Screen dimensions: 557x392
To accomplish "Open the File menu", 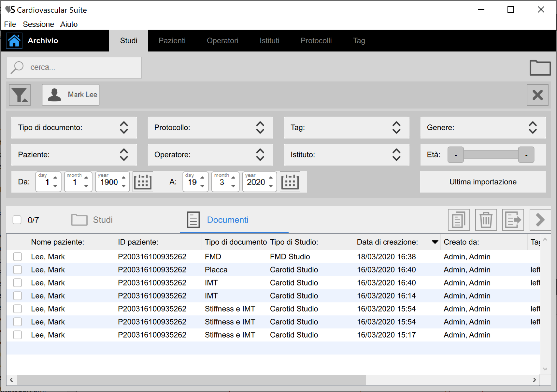I will tap(10, 24).
